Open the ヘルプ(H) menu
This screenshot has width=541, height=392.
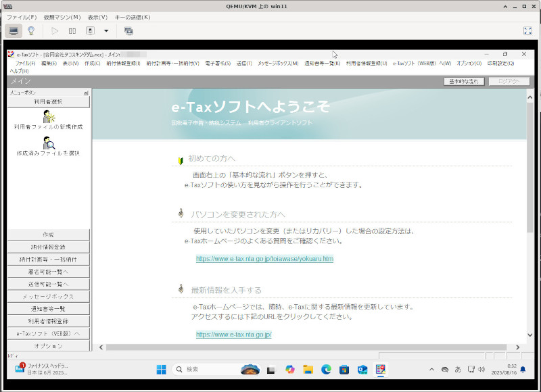click(x=20, y=71)
